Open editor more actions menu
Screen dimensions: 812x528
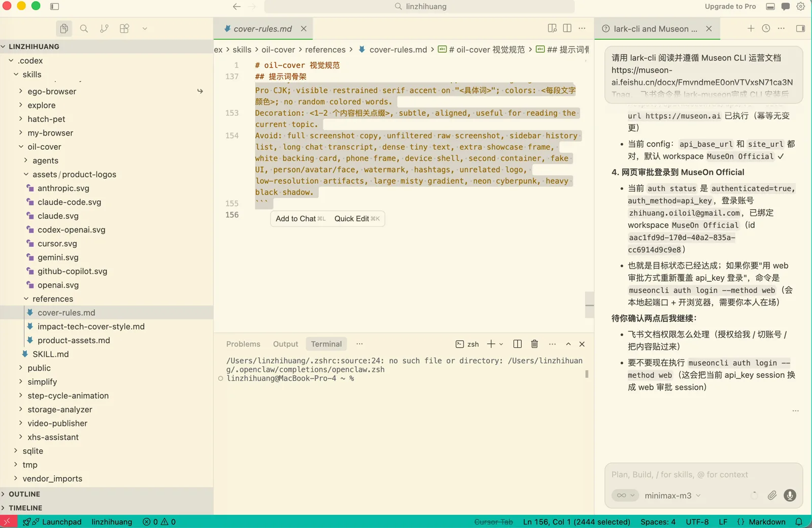(x=582, y=28)
